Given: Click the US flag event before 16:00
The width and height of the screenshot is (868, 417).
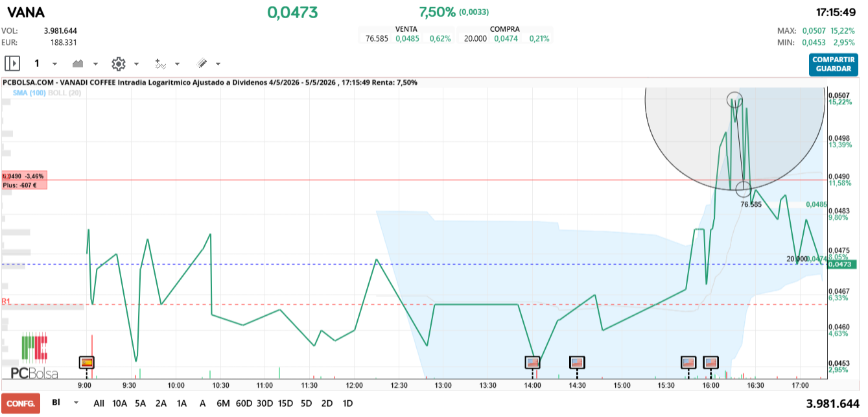Looking at the screenshot, I should [688, 362].
